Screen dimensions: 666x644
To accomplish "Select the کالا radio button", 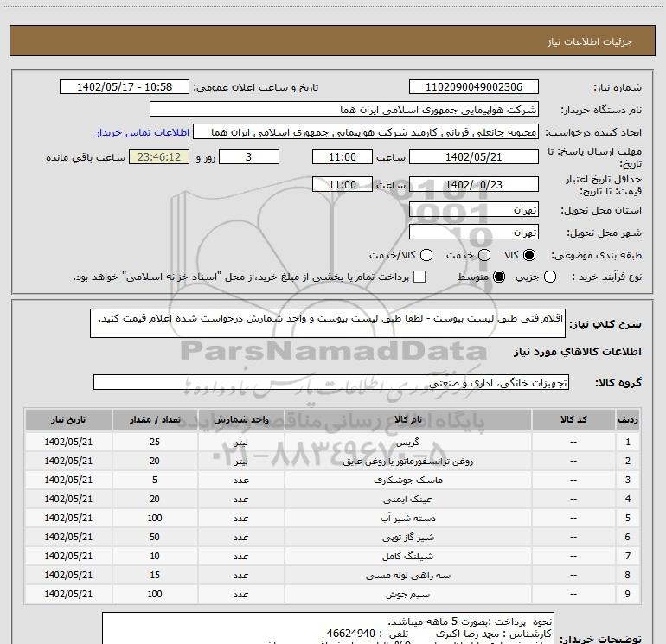I will click(529, 255).
